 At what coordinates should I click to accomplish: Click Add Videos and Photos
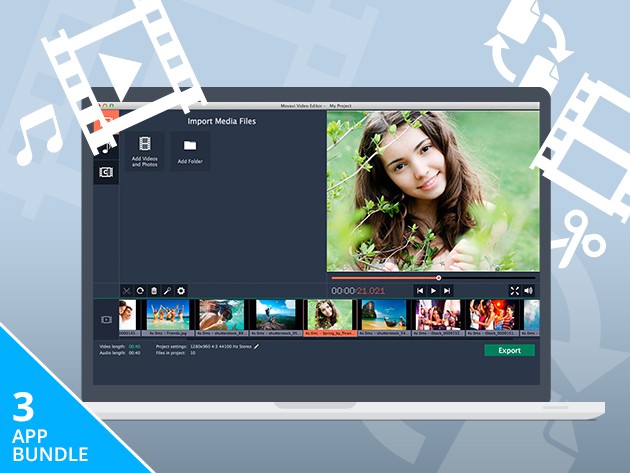pos(145,152)
